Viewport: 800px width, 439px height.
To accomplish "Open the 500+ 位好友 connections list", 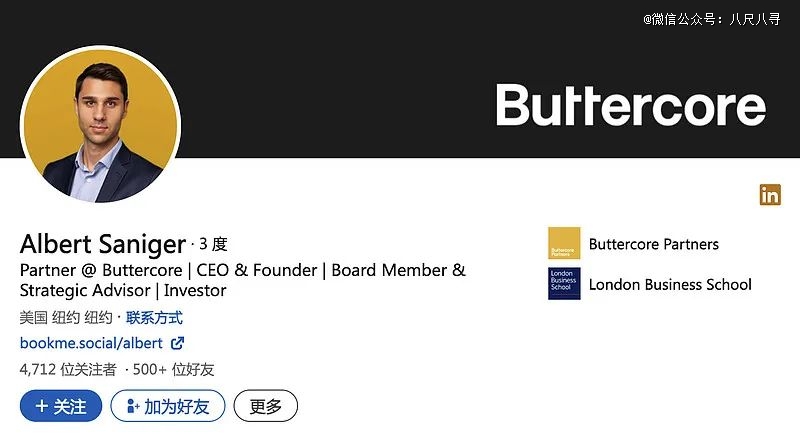I will 173,369.
